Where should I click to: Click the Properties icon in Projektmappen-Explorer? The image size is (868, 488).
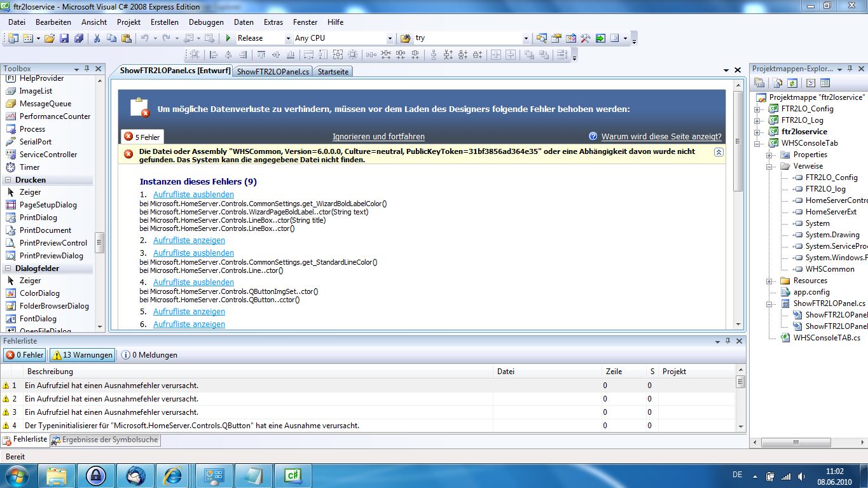pos(759,83)
